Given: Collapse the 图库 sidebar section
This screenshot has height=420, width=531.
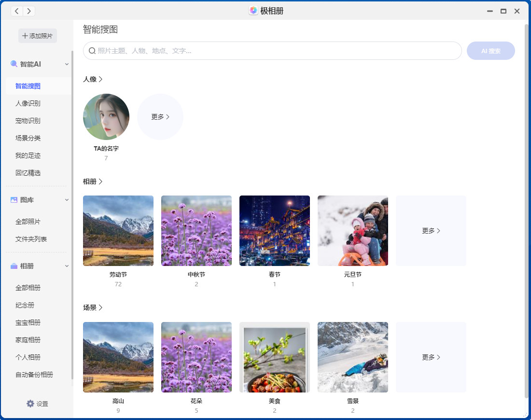Looking at the screenshot, I should [67, 200].
